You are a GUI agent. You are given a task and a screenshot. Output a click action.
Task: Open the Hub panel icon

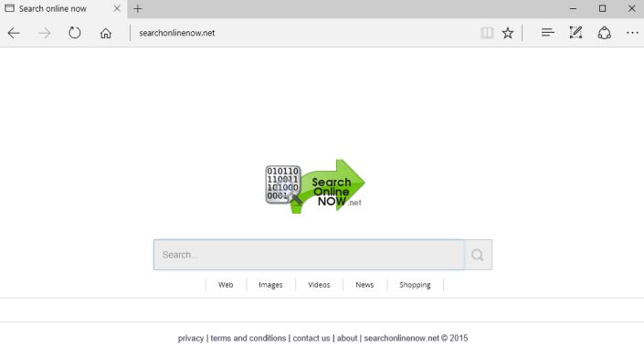click(547, 33)
